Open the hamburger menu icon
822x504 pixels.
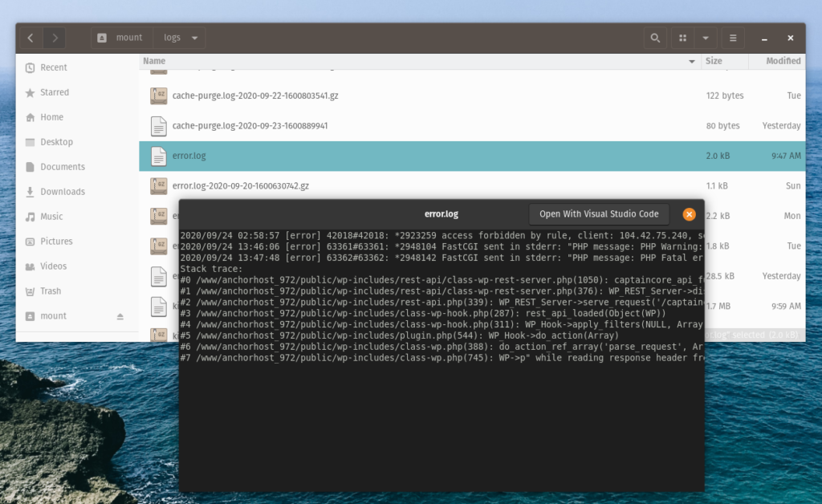tap(733, 38)
